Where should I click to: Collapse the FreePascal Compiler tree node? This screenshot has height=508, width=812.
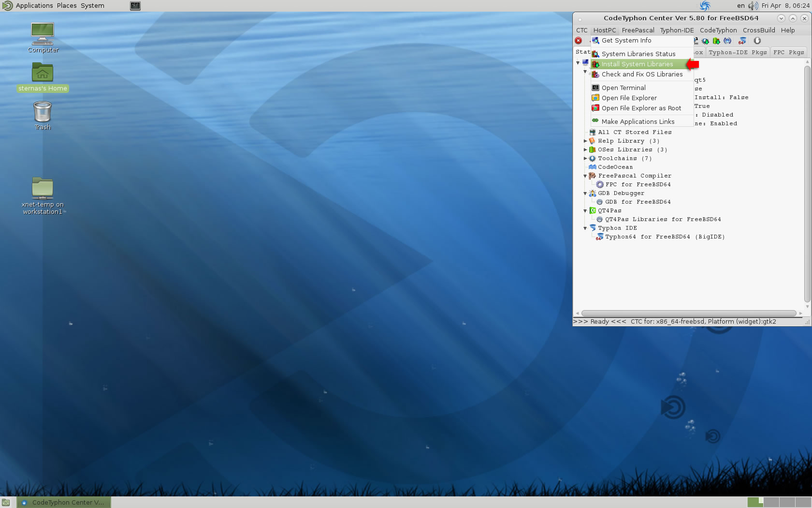(x=585, y=176)
